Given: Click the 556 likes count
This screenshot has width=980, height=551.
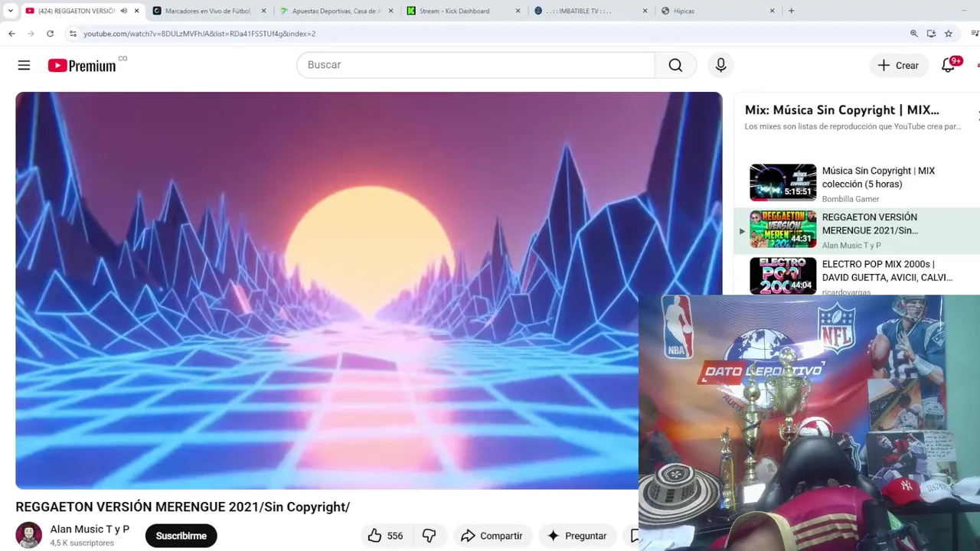Looking at the screenshot, I should click(395, 536).
